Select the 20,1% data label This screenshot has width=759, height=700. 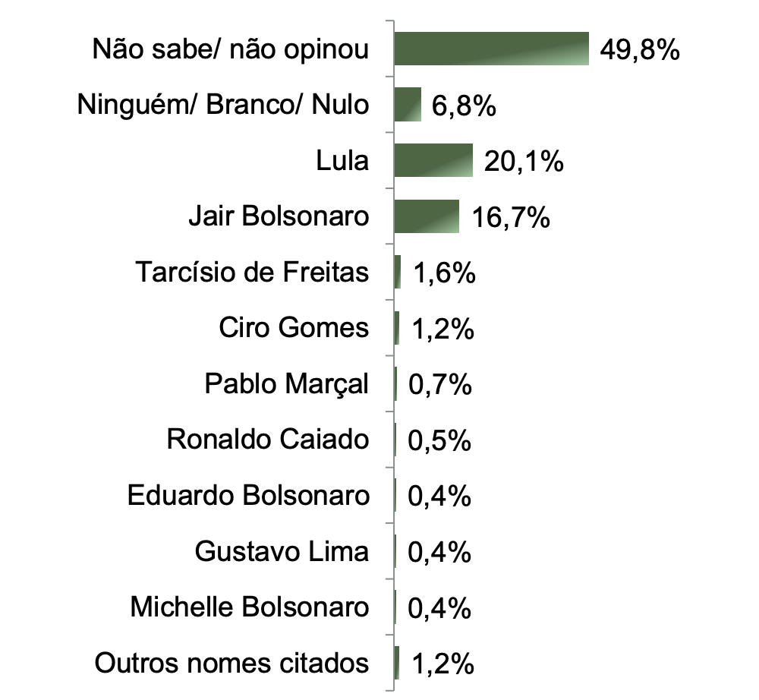[524, 161]
